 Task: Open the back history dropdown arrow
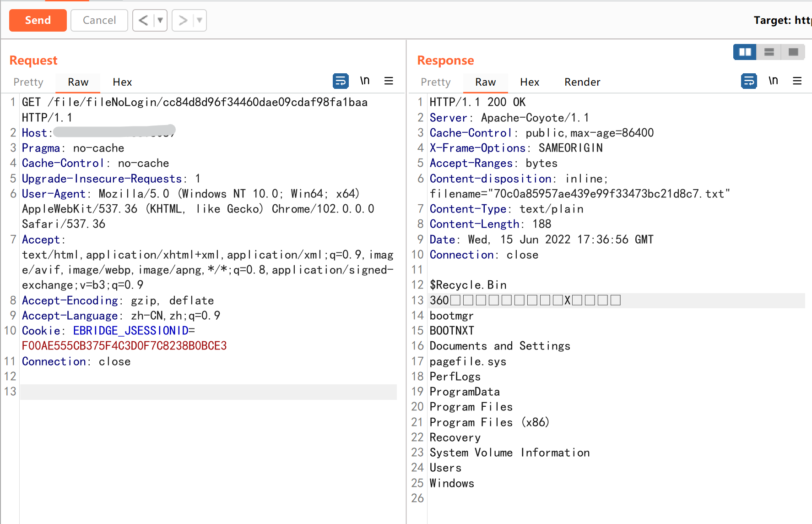[x=160, y=20]
